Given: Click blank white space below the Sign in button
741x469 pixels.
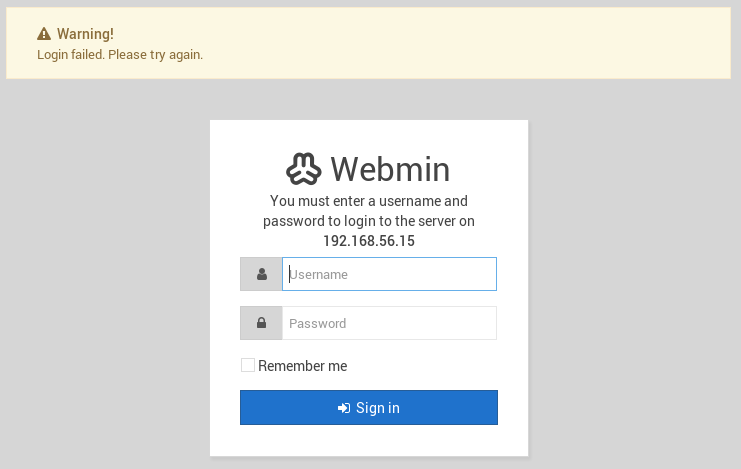Looking at the screenshot, I should [369, 441].
